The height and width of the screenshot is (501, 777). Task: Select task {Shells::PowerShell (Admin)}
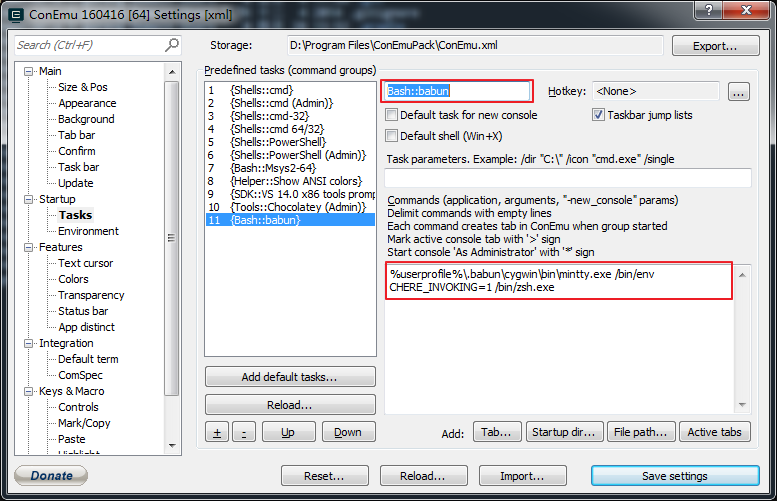click(x=290, y=155)
